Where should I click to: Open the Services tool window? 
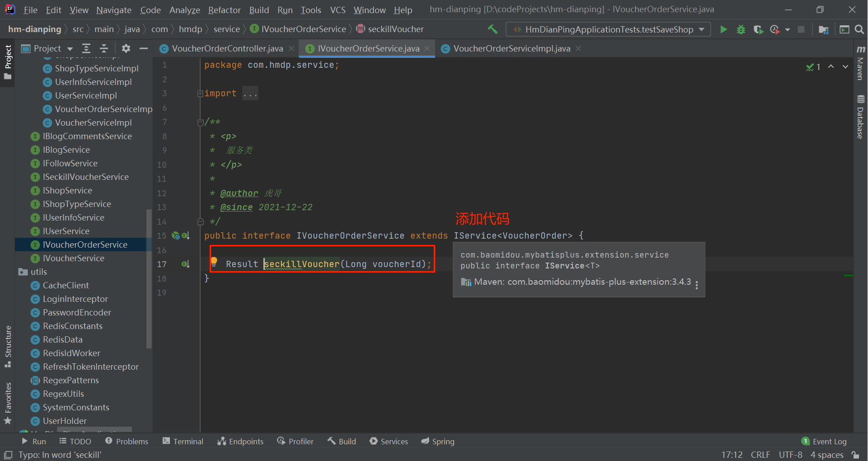389,442
